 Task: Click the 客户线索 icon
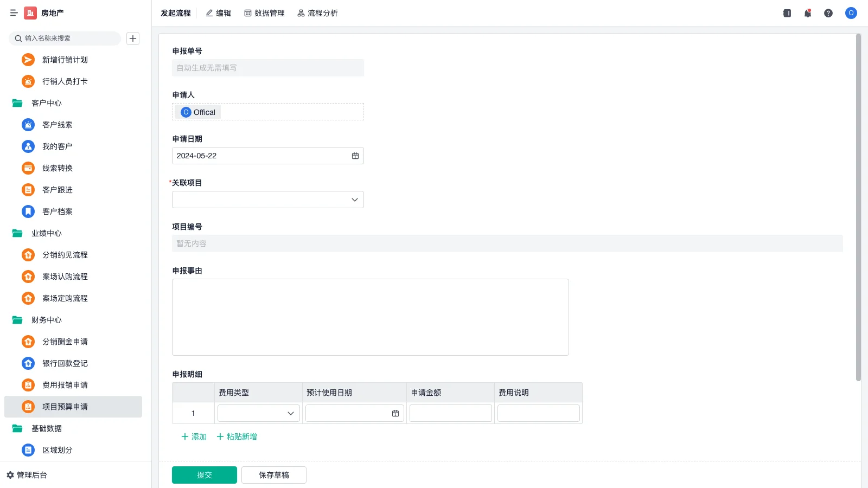(x=28, y=125)
